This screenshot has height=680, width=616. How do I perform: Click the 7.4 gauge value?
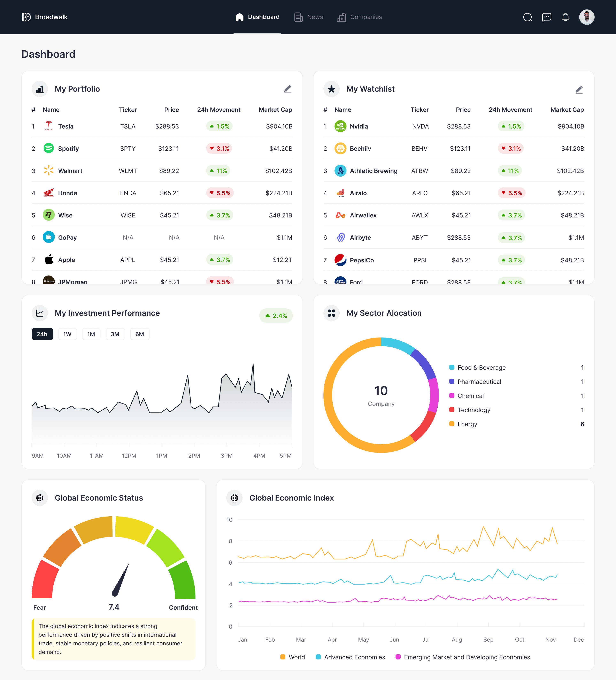point(114,607)
